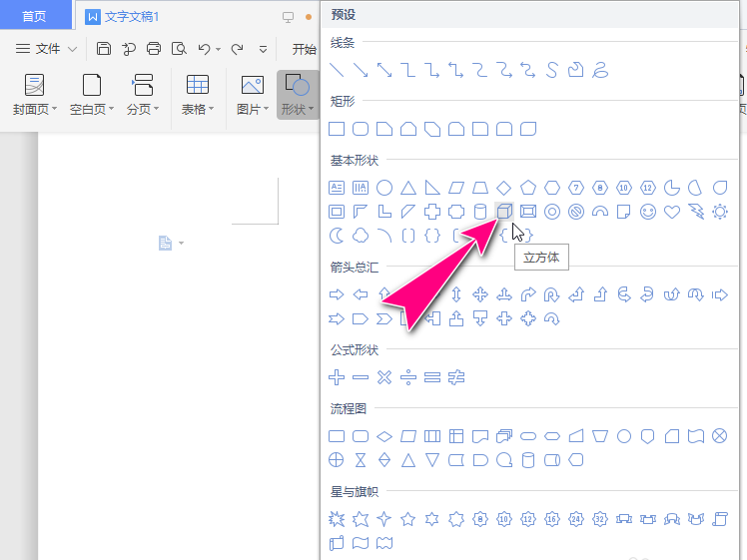Select the flowchart summing junction circle-X

(x=720, y=435)
